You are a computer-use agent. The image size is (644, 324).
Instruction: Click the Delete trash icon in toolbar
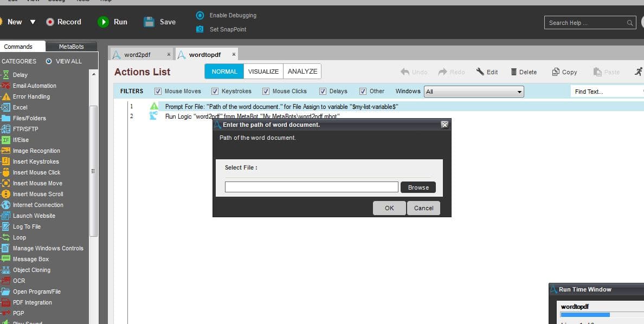pyautogui.click(x=514, y=72)
